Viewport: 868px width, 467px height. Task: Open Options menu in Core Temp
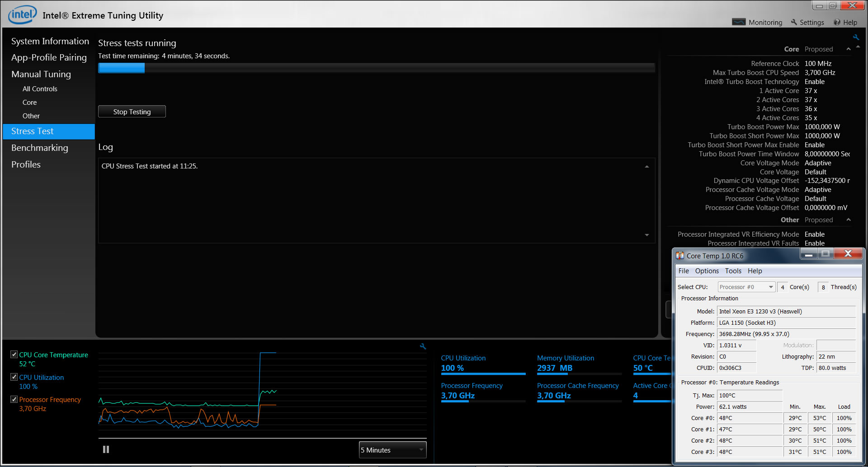click(707, 271)
